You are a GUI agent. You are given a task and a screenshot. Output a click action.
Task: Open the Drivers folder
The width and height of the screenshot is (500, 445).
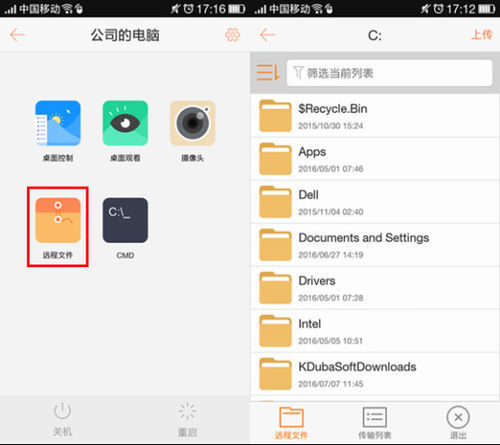[x=375, y=288]
